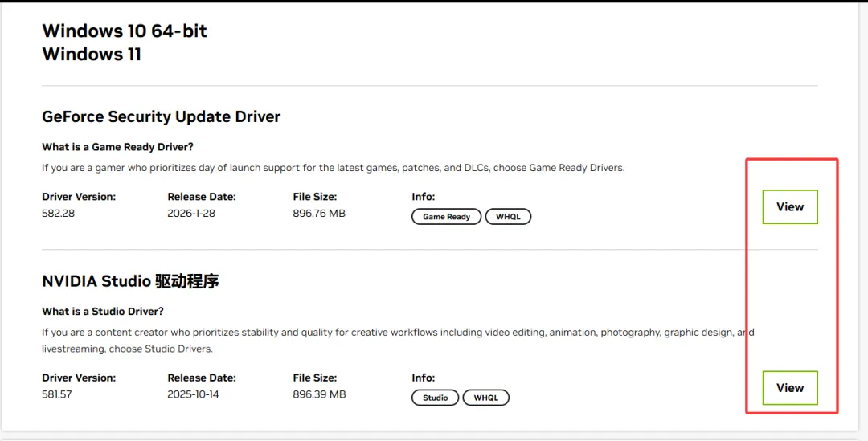The width and height of the screenshot is (868, 441).
Task: Click the Studio info badge
Action: [x=435, y=398]
